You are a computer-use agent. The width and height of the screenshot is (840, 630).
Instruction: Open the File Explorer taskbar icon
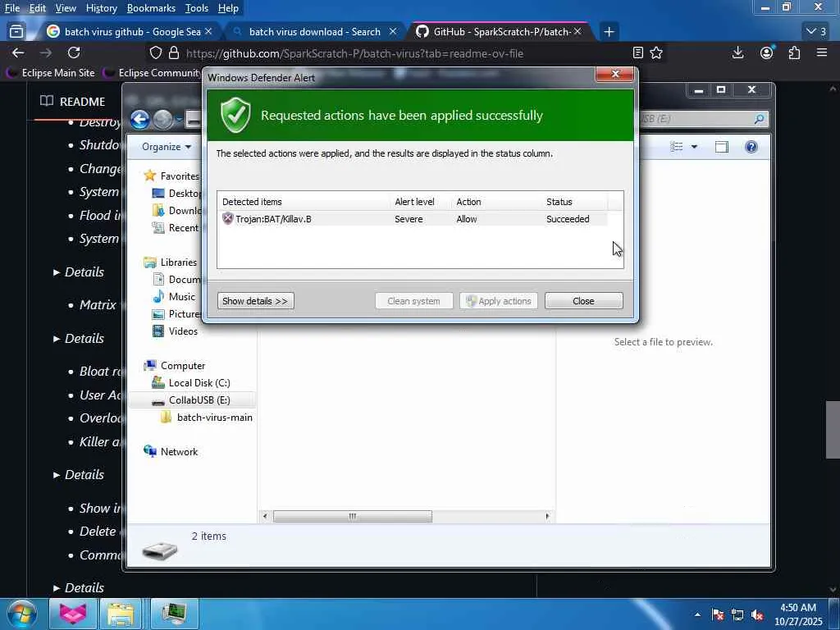point(121,614)
